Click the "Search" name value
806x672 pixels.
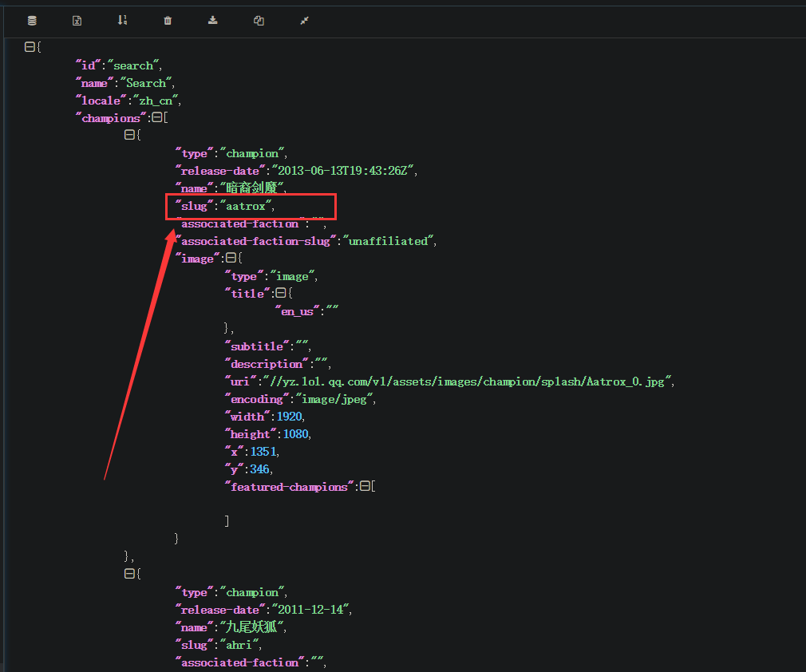[146, 83]
